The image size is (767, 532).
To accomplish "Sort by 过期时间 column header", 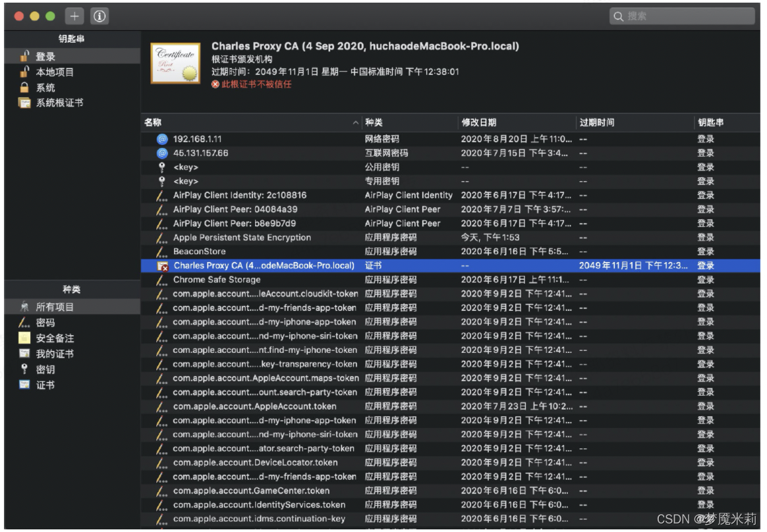I will click(635, 122).
